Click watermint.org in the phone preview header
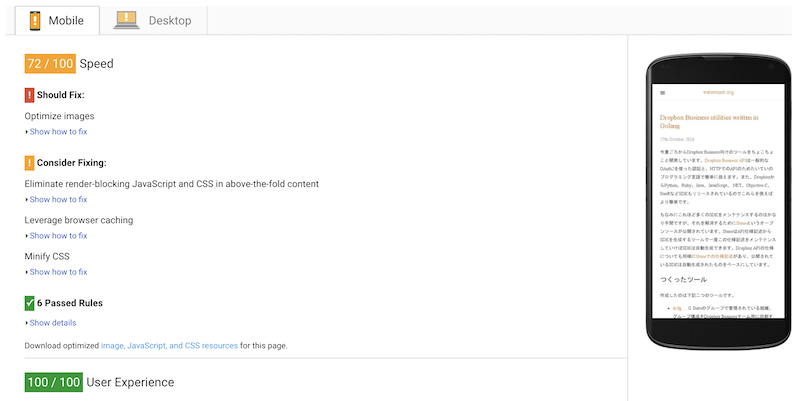Image resolution: width=800 pixels, height=401 pixels. 717,93
